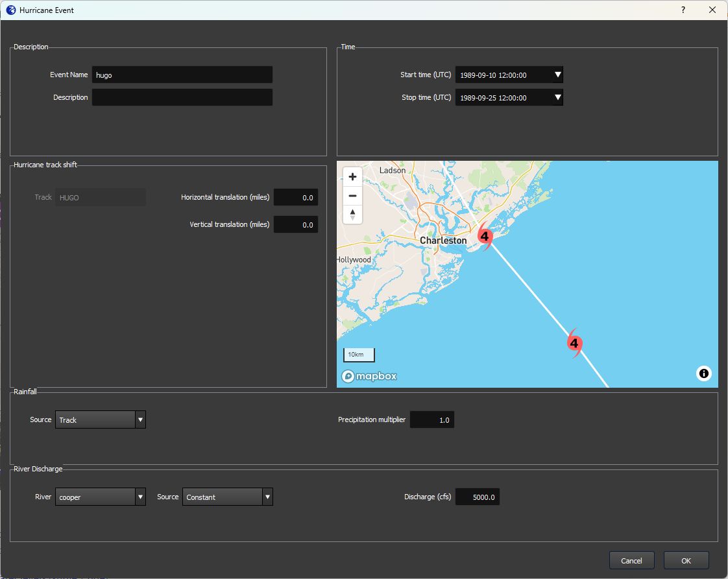Expand the Rainfall Source dropdown
The width and height of the screenshot is (728, 579).
(x=140, y=420)
